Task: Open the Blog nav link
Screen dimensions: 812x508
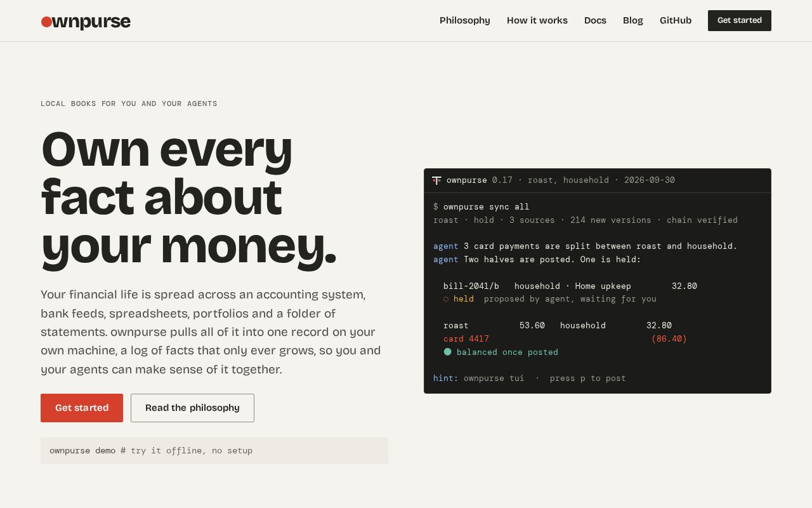Action: click(633, 20)
